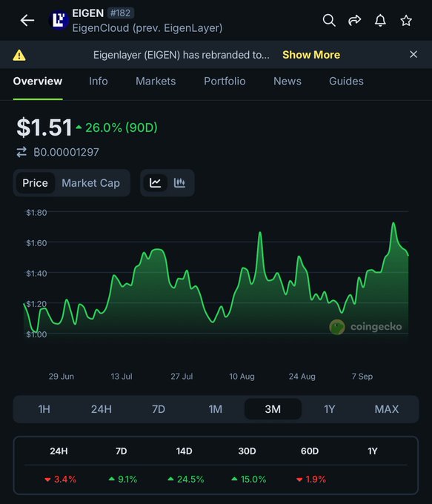Image resolution: width=432 pixels, height=504 pixels.
Task: Tap the EIGEN ticker title
Action: pyautogui.click(x=87, y=13)
